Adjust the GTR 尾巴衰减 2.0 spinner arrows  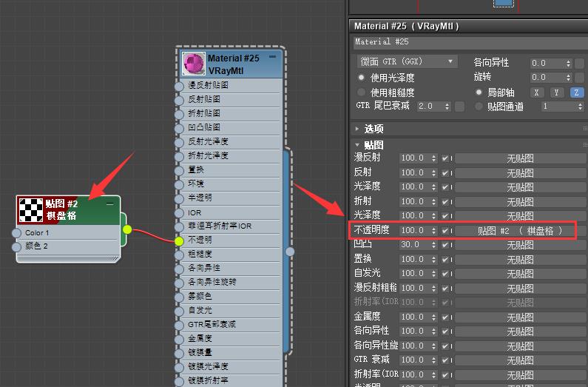[x=447, y=107]
